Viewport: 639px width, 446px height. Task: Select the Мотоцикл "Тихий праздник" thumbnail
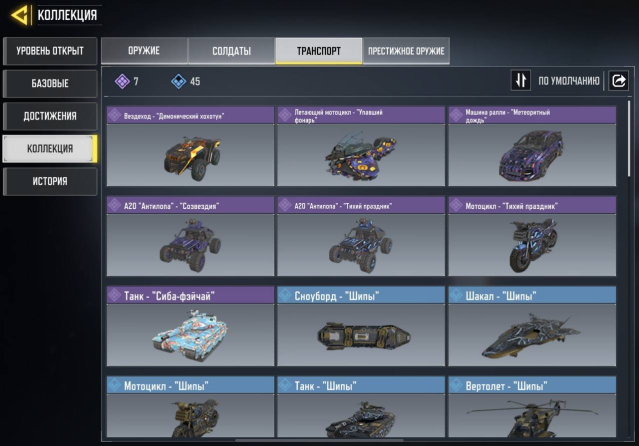532,245
